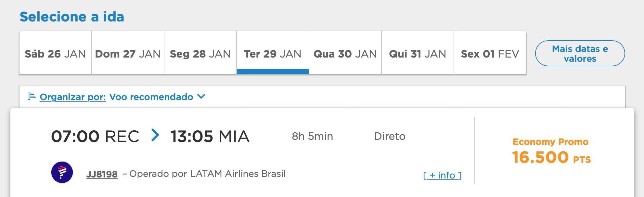Select the Economy Promo 16.500 PTS fare
Image resolution: width=644 pixels, height=197 pixels.
coord(551,151)
